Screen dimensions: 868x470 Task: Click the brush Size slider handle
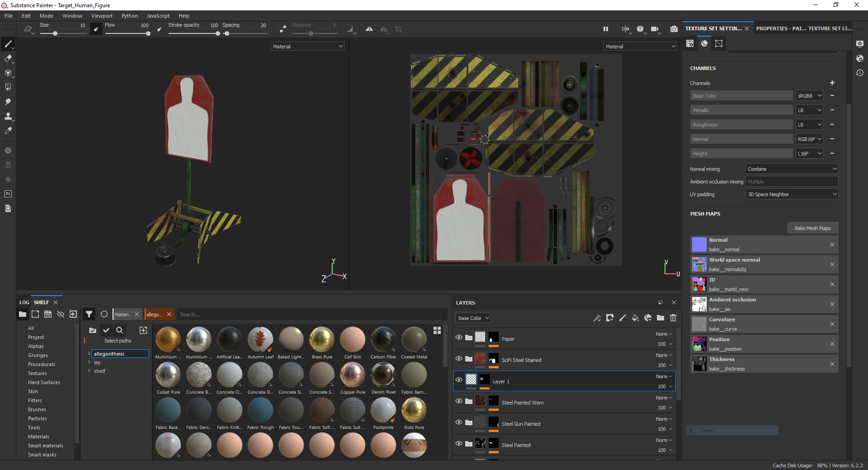pos(55,33)
